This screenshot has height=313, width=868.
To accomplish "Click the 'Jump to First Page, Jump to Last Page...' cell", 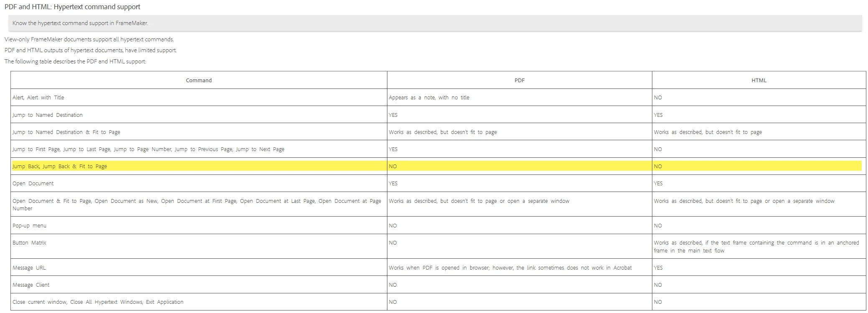I will tap(199, 149).
